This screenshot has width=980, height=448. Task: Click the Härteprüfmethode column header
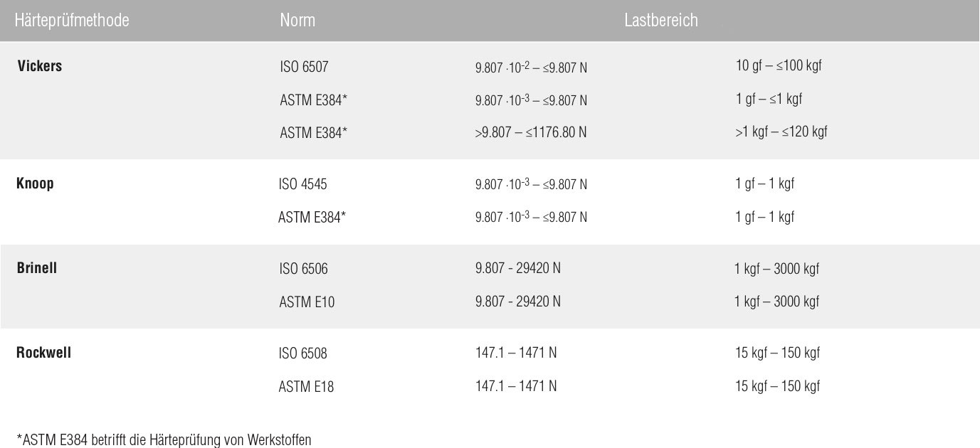pos(72,21)
